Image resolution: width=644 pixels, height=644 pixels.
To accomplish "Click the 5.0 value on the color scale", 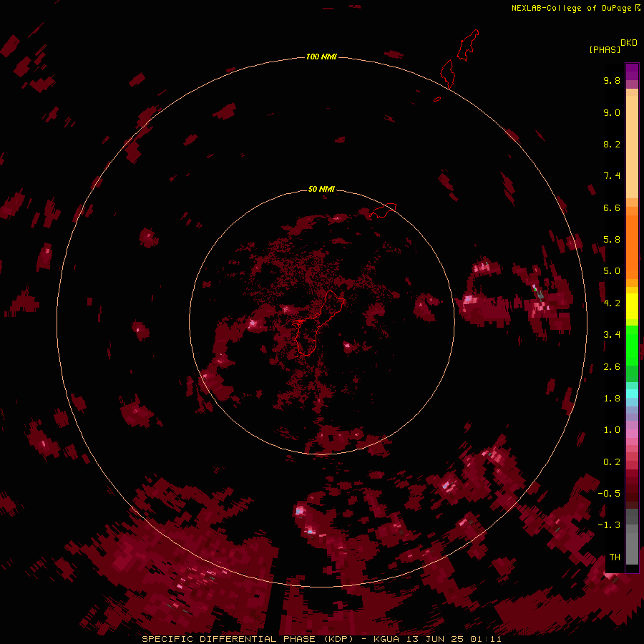I will tap(612, 271).
